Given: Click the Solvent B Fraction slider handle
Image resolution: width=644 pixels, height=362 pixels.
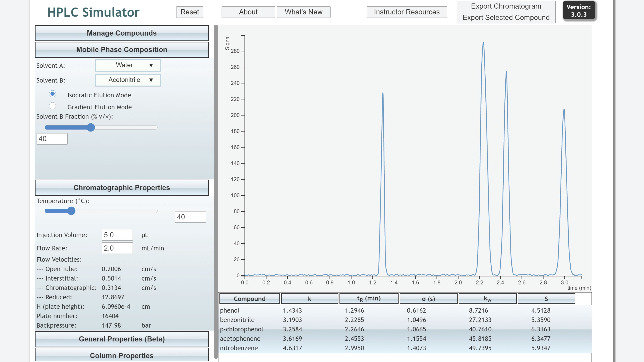Looking at the screenshot, I should pos(91,127).
